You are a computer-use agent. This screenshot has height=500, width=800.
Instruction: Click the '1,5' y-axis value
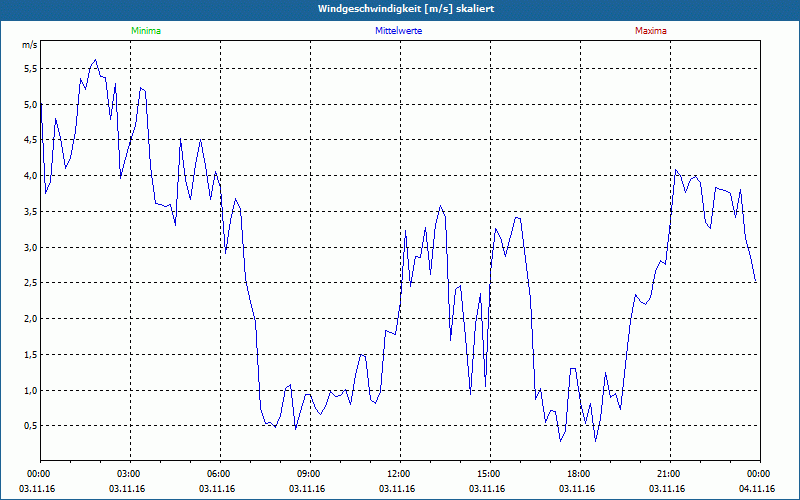(x=31, y=355)
